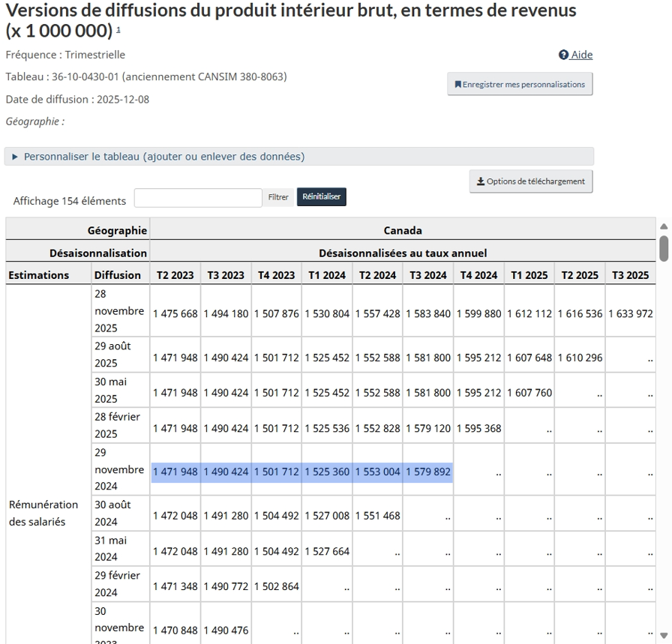Viewport: 672px width, 644px height.
Task: Click the bookmark icon in Enregistrer mes personnalisations
Action: 457,85
